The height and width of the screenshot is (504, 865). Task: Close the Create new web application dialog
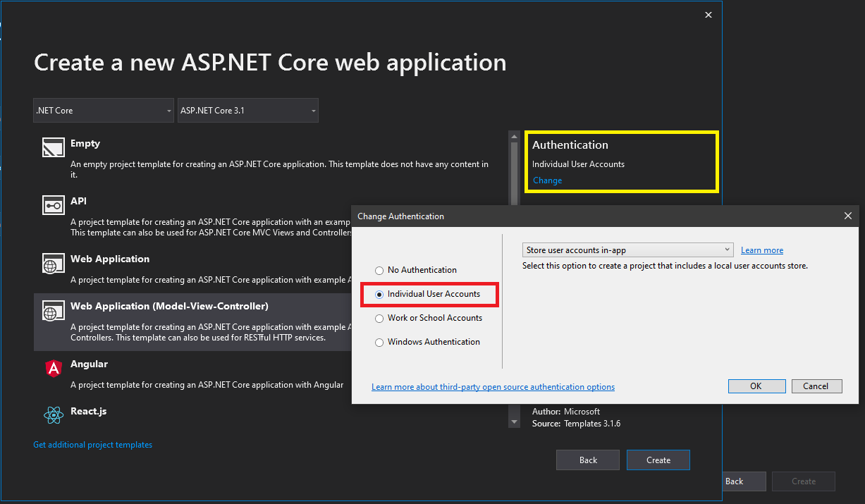708,15
